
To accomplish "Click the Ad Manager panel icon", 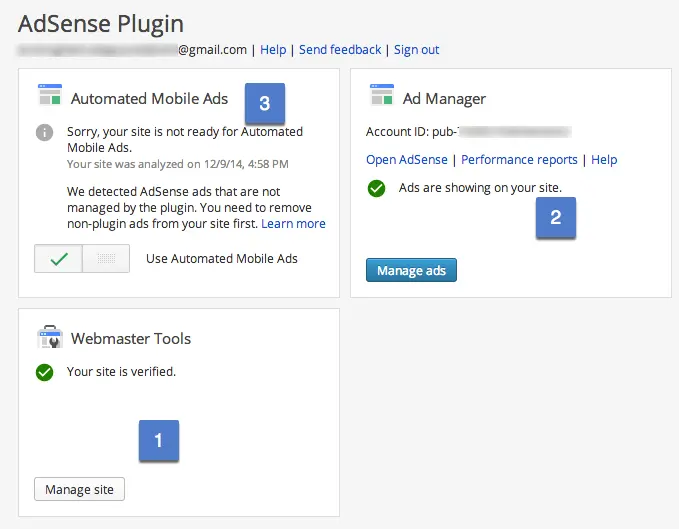I will [x=382, y=95].
